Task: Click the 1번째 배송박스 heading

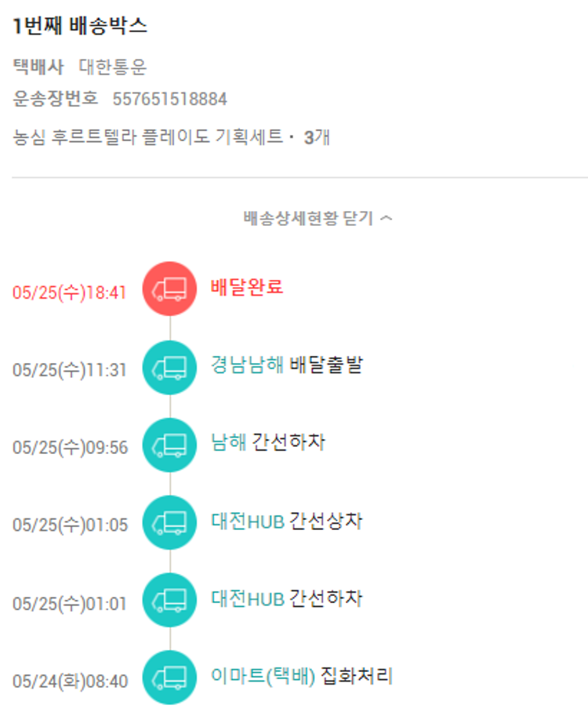Action: point(80,26)
